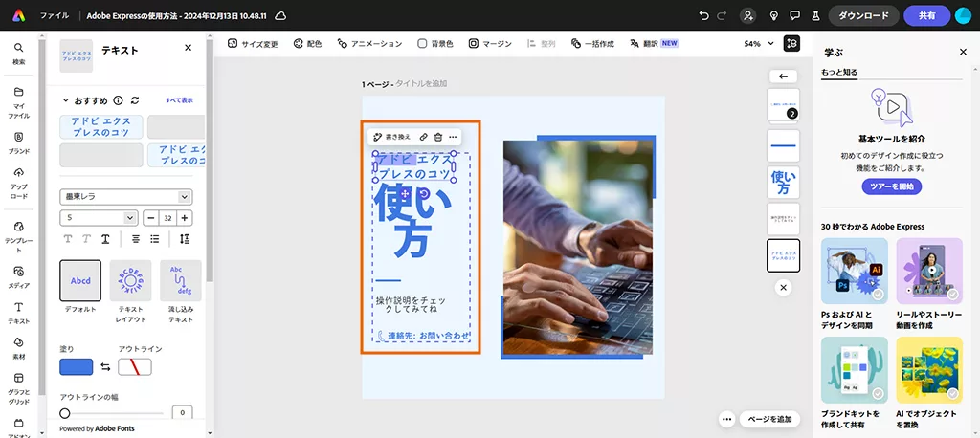Click the すべて表示 link
Viewport: 980px width, 438px height.
179,100
